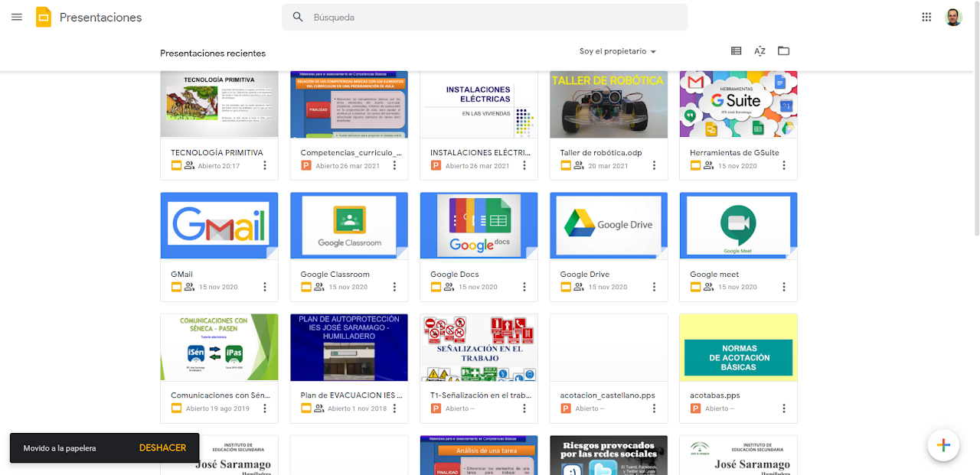Click the search magnifier icon
Viewport: 980px width, 475px height.
[x=299, y=17]
